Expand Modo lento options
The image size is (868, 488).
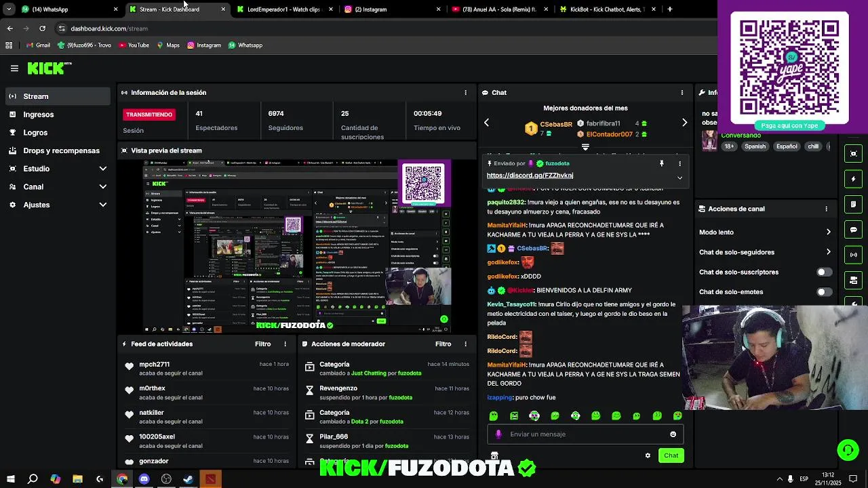pyautogui.click(x=828, y=232)
